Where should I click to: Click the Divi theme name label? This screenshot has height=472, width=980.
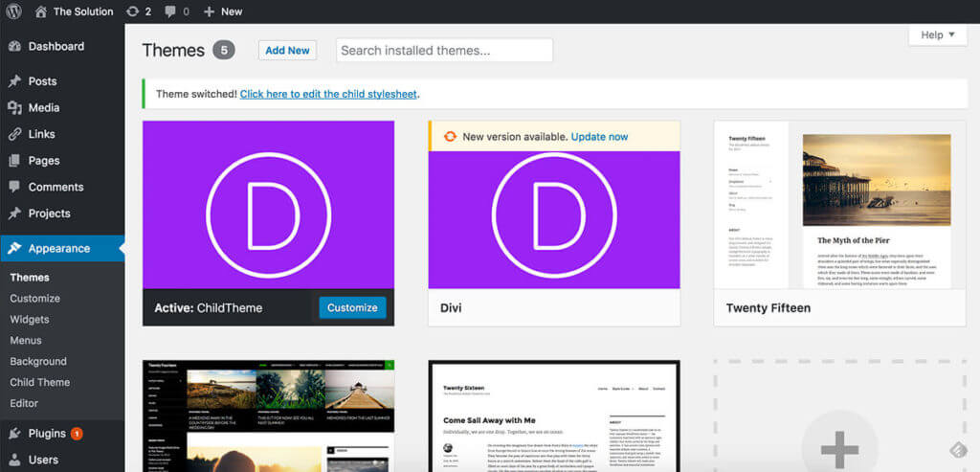451,308
